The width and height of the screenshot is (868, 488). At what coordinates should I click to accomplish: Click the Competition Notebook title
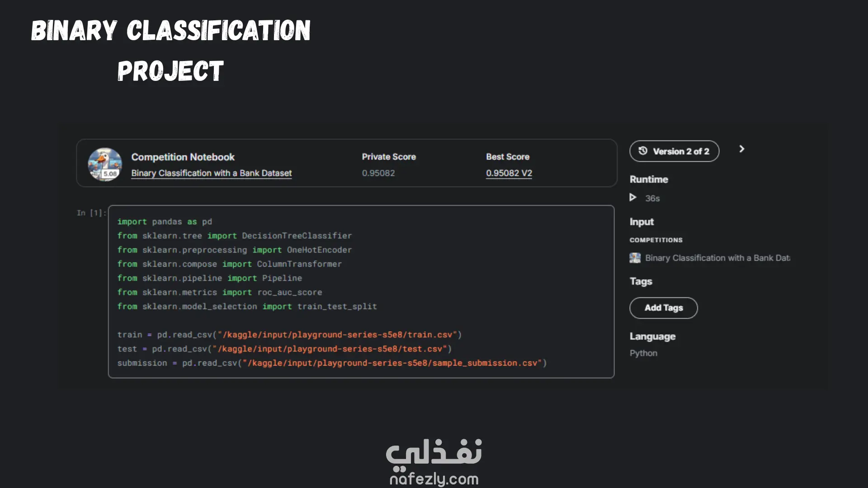click(183, 157)
